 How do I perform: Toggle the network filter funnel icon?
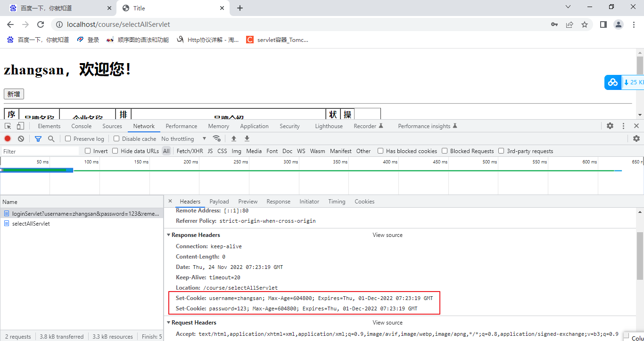pos(38,138)
